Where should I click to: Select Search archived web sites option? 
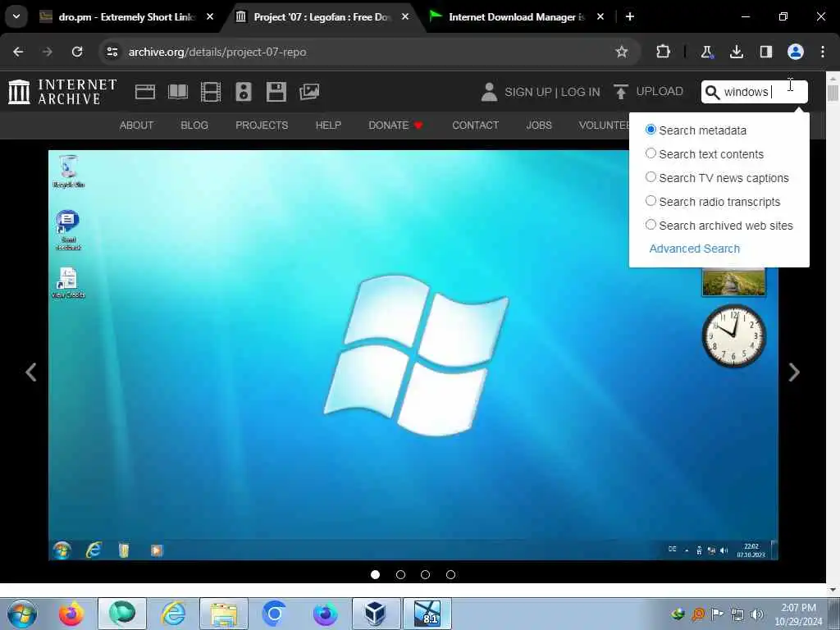pos(651,225)
